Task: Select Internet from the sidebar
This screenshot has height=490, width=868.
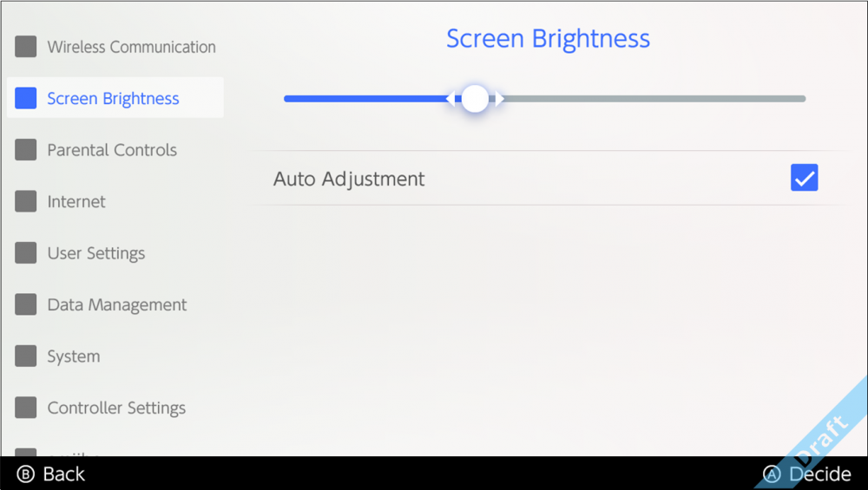Action: pos(76,201)
